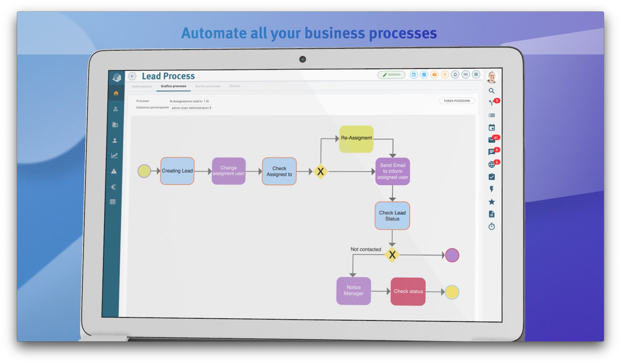This screenshot has width=621, height=364.
Task: Open the Companies building sidebar icon
Action: [115, 125]
